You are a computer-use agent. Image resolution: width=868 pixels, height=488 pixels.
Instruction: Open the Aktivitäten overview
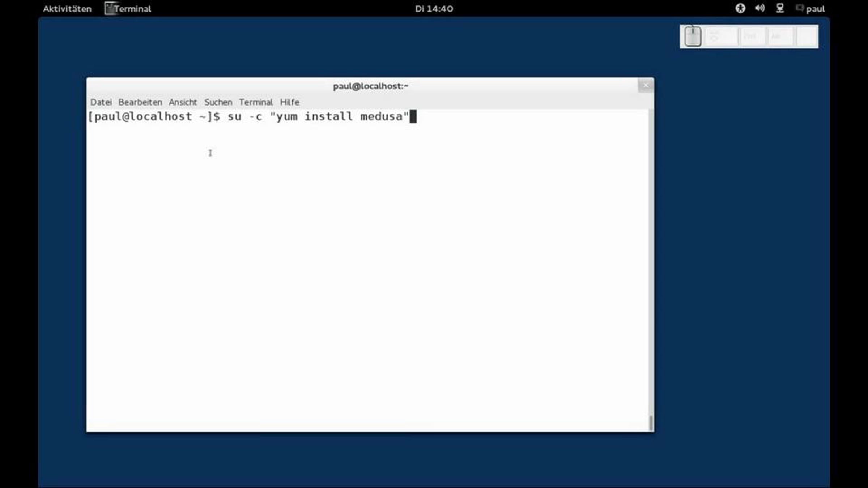click(67, 9)
